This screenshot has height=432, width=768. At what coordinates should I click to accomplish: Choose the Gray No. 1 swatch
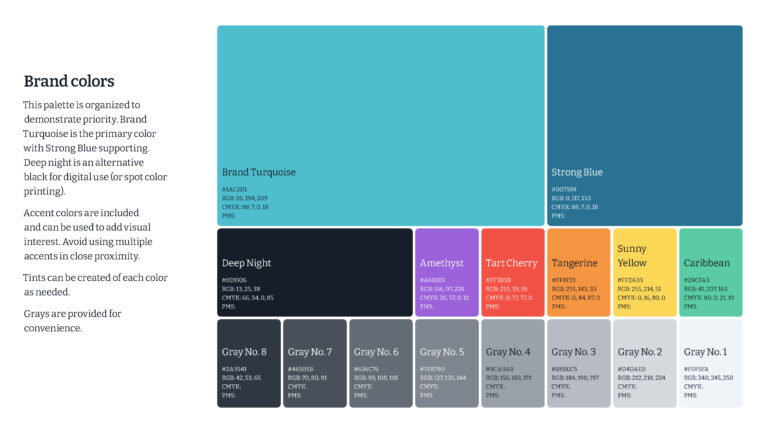(711, 363)
